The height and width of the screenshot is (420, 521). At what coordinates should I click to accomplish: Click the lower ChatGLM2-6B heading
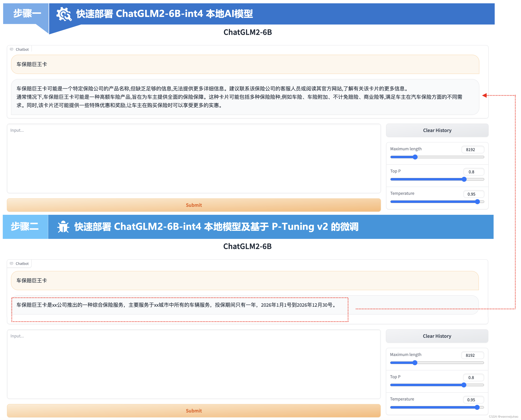247,246
